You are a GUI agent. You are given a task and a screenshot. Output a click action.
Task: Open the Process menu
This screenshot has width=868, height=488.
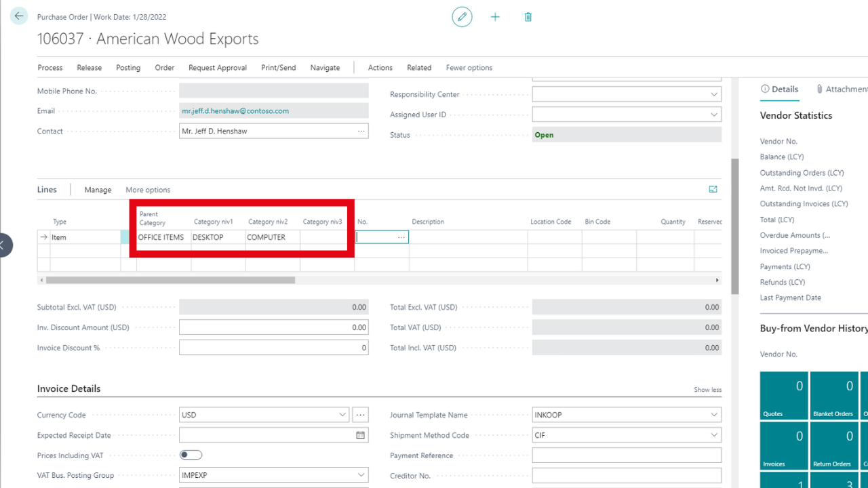pos(50,68)
